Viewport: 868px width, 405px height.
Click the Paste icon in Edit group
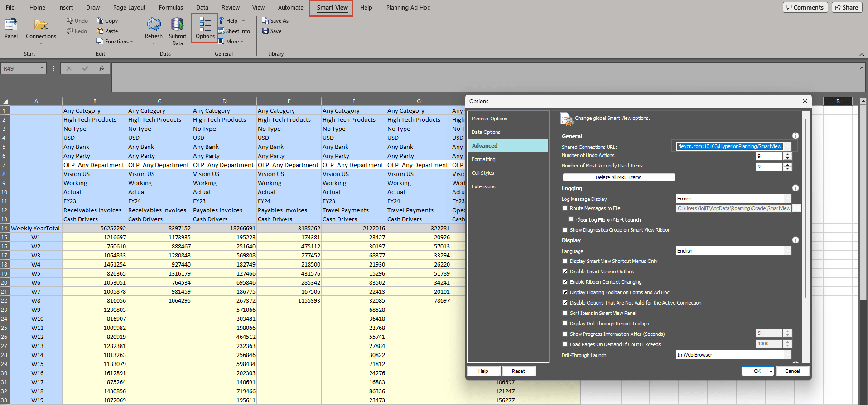(x=100, y=31)
